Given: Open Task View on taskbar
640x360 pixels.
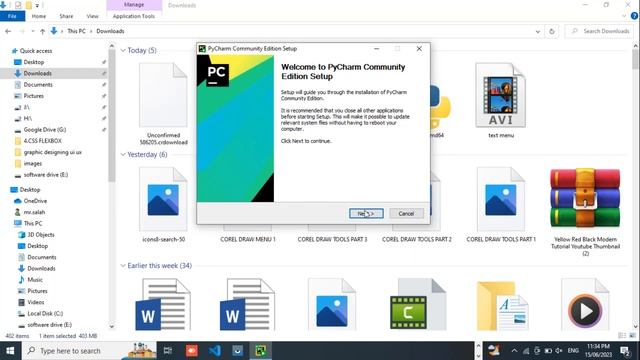Looking at the screenshot, I should 168,351.
